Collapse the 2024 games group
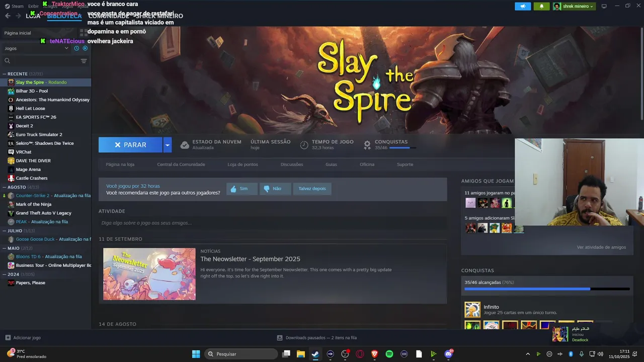The height and width of the screenshot is (362, 644). [5, 275]
